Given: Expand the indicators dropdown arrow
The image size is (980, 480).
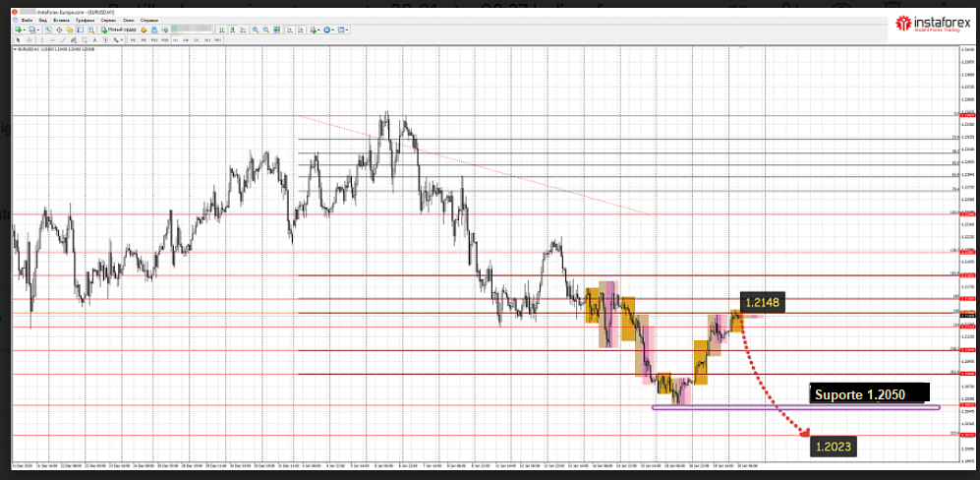Looking at the screenshot, I should click(319, 30).
